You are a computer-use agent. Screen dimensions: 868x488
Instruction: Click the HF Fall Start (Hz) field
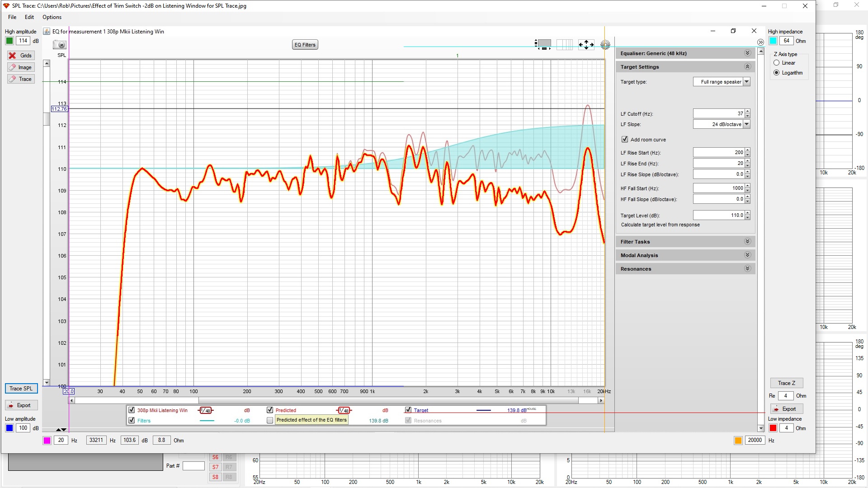(719, 188)
